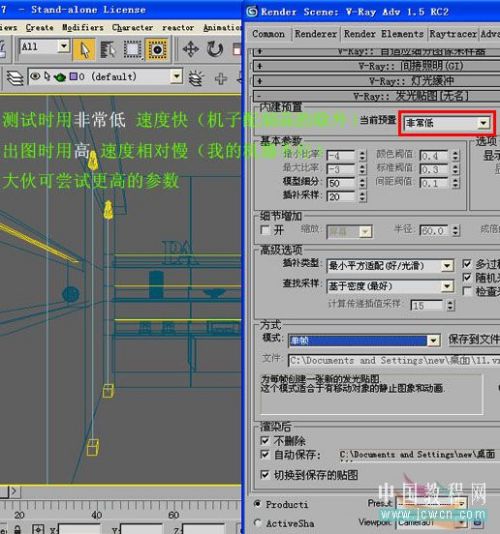Click the transform type-in mode icon
The image size is (500, 534).
point(38,530)
